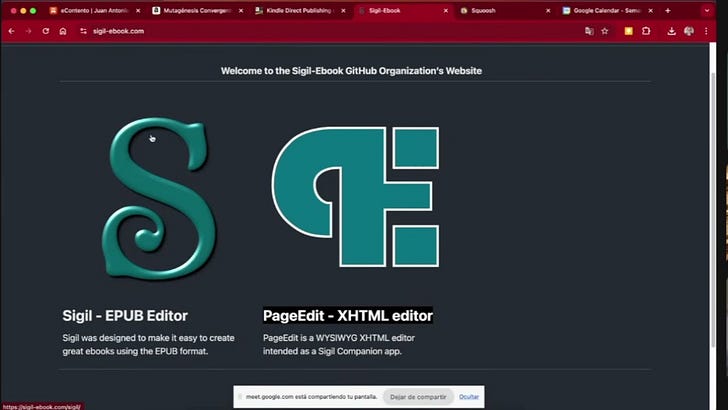Click the meet.google.com sharing notice text
728x410 pixels.
pyautogui.click(x=312, y=397)
